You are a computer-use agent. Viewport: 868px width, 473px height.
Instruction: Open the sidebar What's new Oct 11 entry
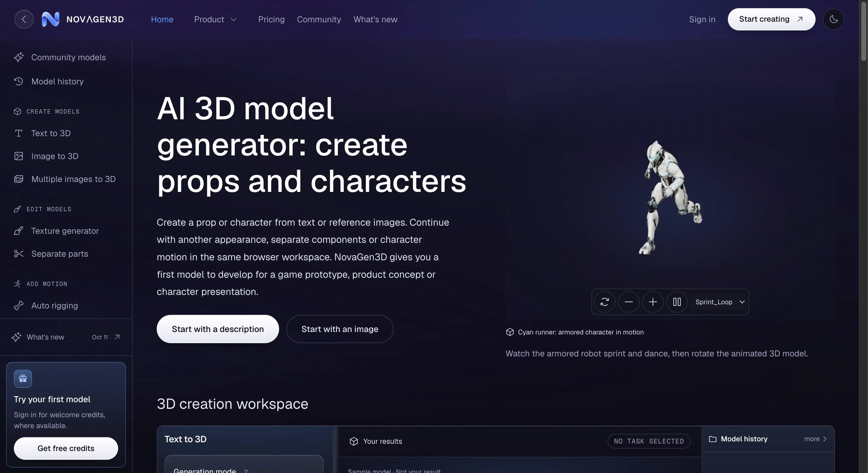click(x=66, y=337)
